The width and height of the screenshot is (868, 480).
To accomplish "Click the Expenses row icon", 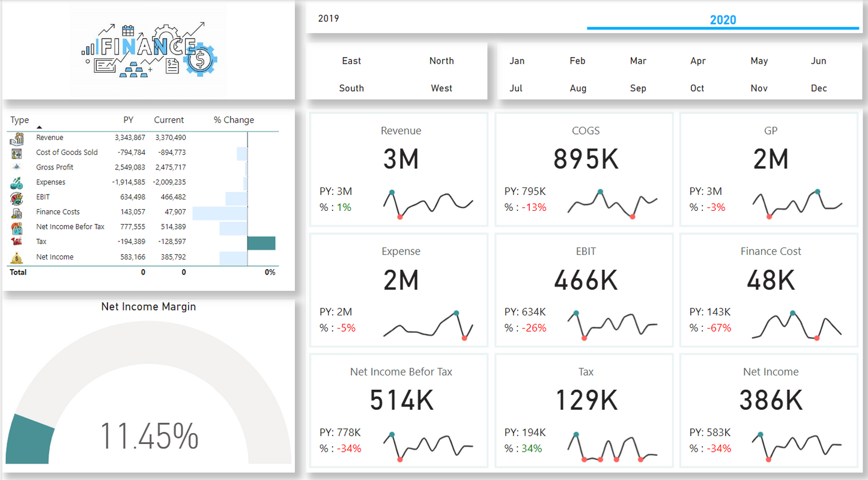I will click(17, 183).
